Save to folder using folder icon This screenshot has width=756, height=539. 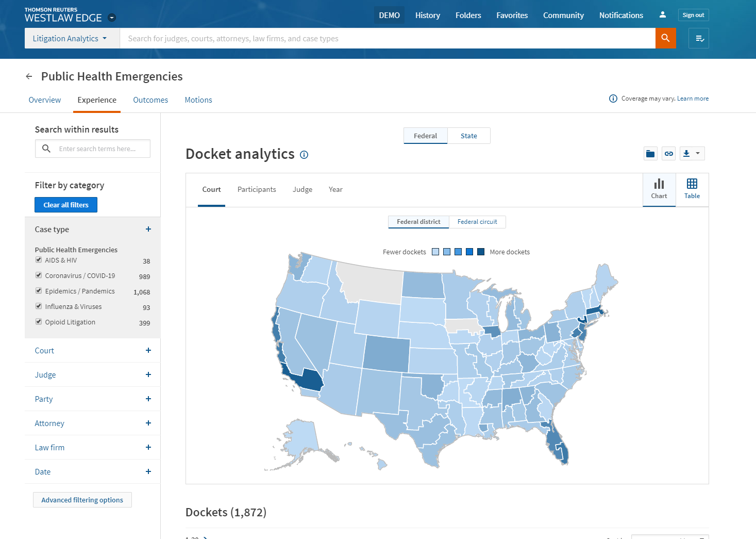tap(650, 154)
